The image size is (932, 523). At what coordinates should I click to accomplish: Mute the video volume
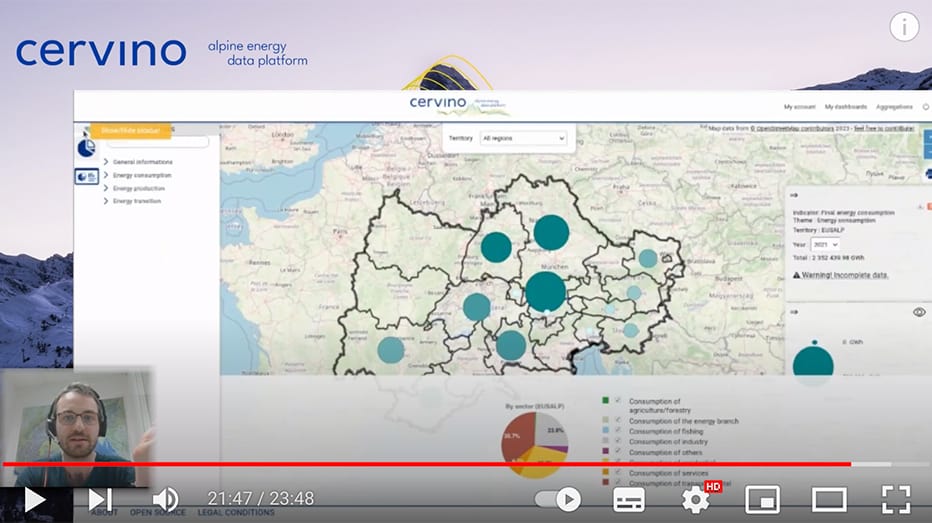click(166, 499)
